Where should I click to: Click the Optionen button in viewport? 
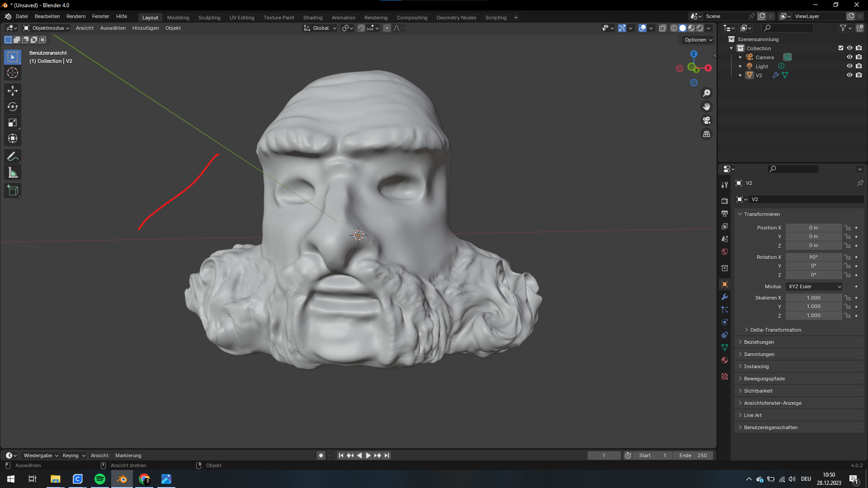(698, 40)
